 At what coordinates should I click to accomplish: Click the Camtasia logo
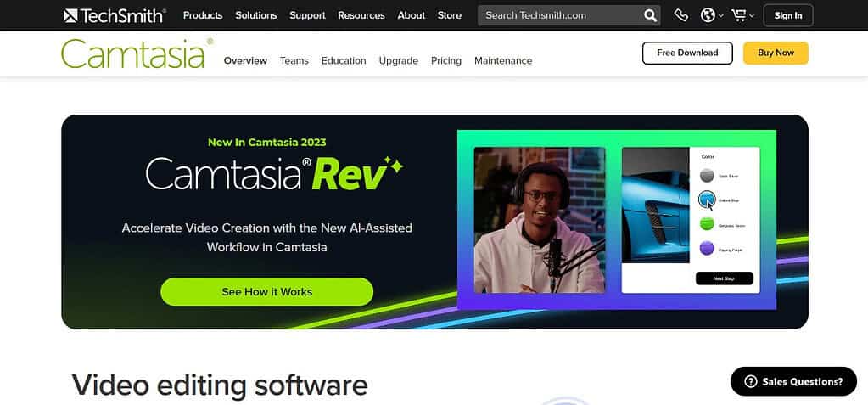137,53
